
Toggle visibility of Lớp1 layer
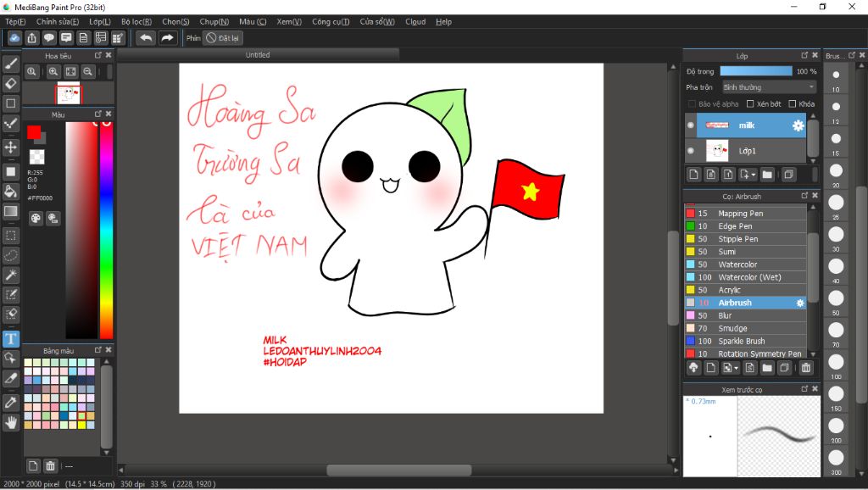[x=690, y=151]
